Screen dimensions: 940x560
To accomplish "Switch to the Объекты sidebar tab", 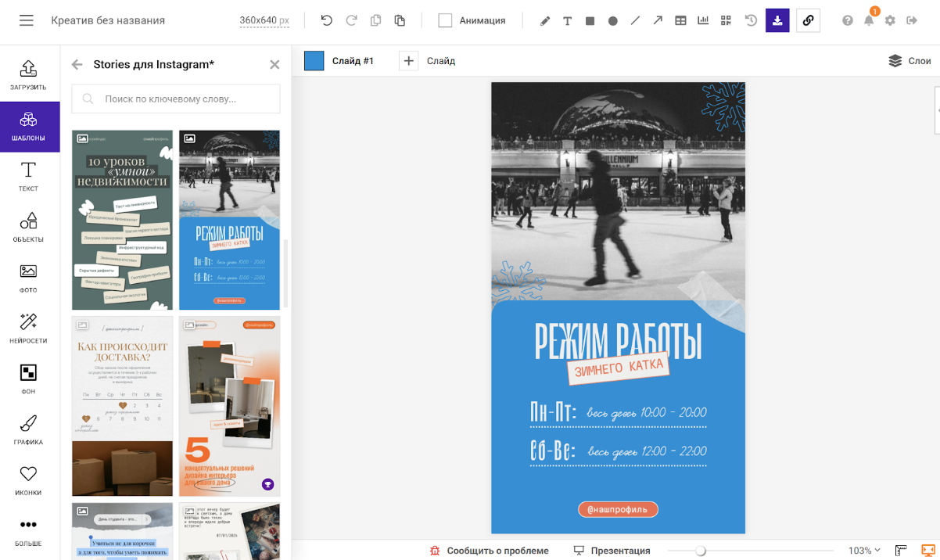I will pyautogui.click(x=29, y=227).
